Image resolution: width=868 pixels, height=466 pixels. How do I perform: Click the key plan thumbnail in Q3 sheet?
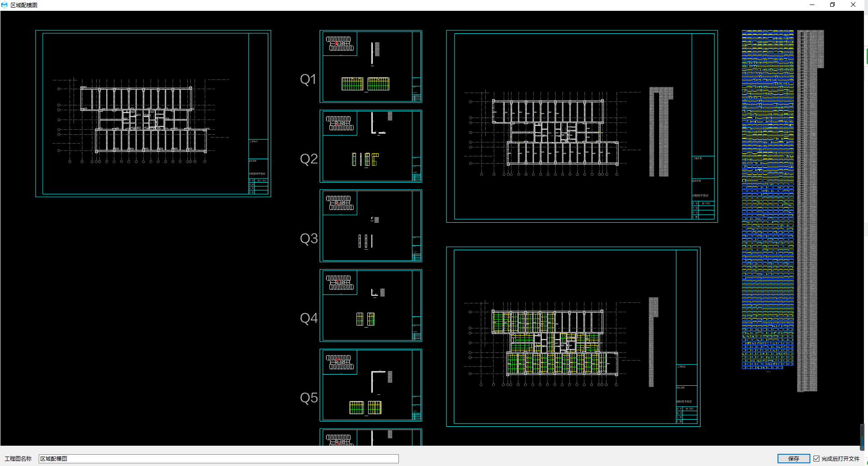coord(340,203)
